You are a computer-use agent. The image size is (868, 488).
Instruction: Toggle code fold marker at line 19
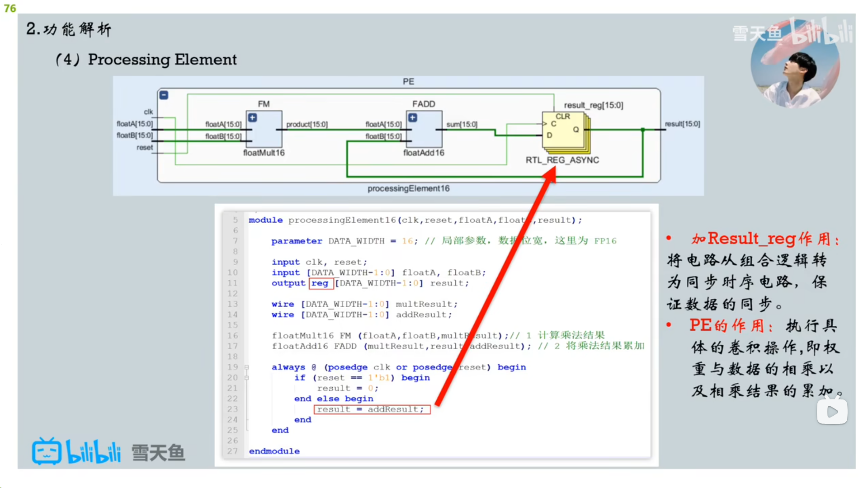tap(247, 367)
